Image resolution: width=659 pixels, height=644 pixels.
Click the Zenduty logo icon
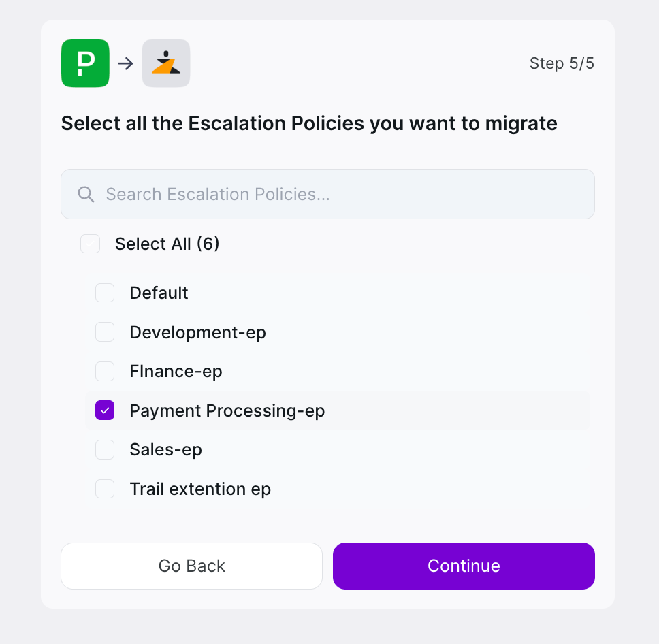(x=166, y=63)
